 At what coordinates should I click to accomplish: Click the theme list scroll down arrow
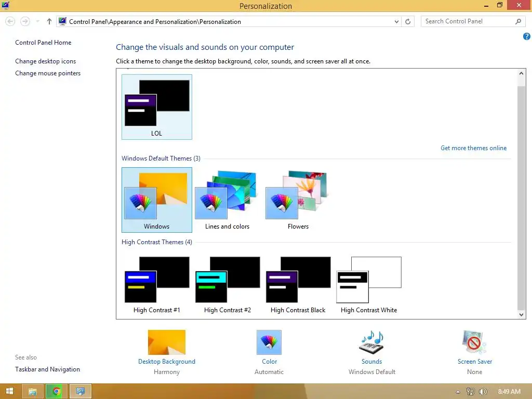click(x=521, y=314)
